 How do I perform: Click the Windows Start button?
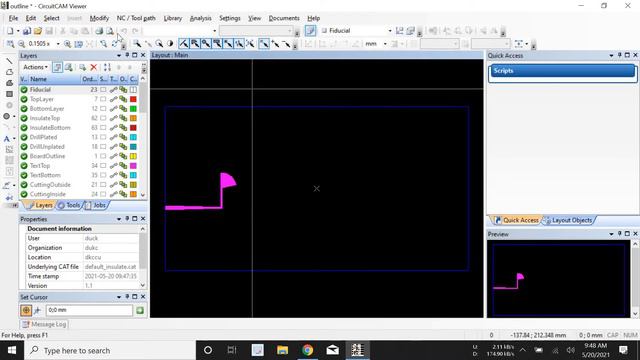pyautogui.click(x=11, y=350)
